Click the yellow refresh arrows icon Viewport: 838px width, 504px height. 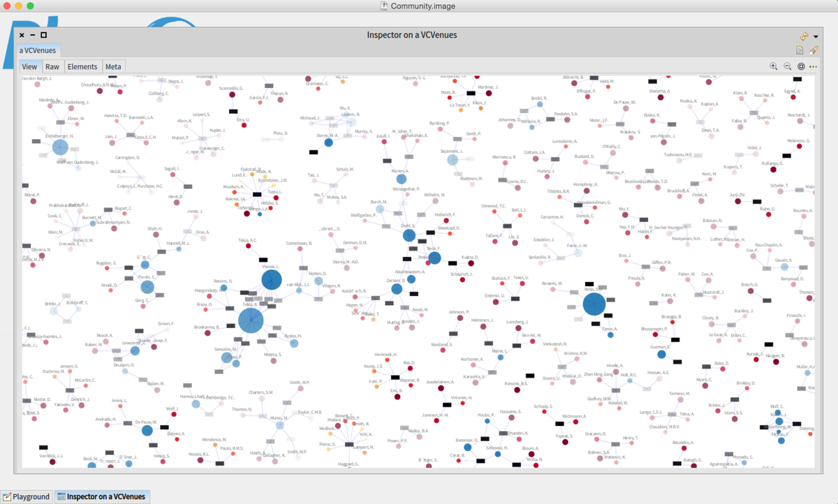(804, 36)
